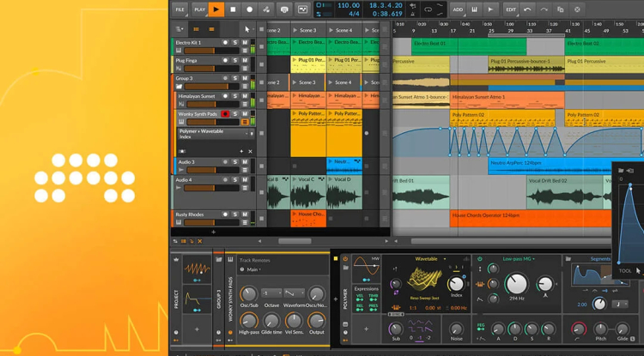
Task: Add an automation lane with plus icon
Action: [x=241, y=151]
